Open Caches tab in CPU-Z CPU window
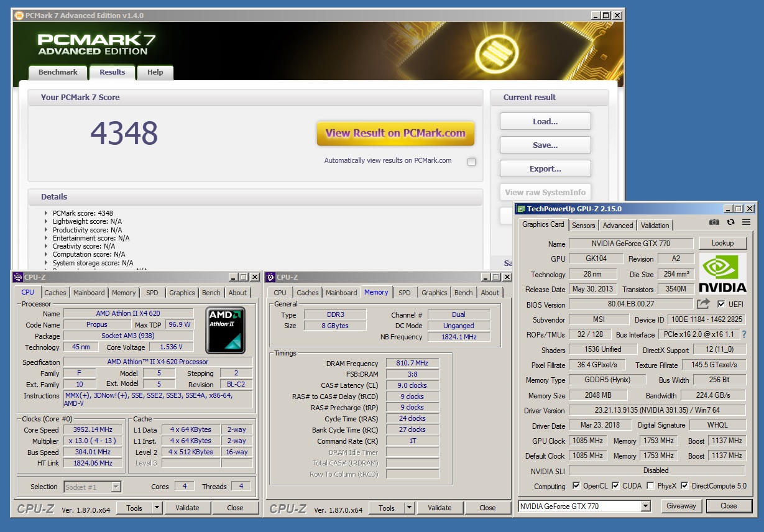 pos(55,293)
